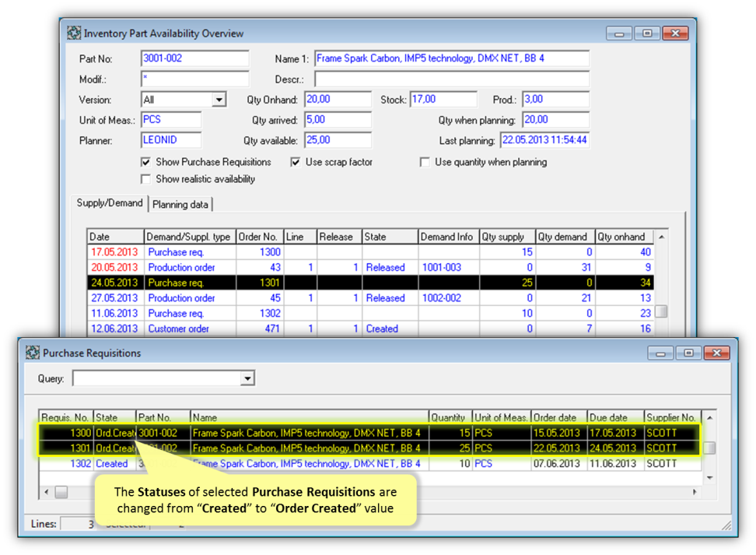The image size is (756, 555).
Task: Switch to the Supply/Demand tab
Action: click(110, 202)
